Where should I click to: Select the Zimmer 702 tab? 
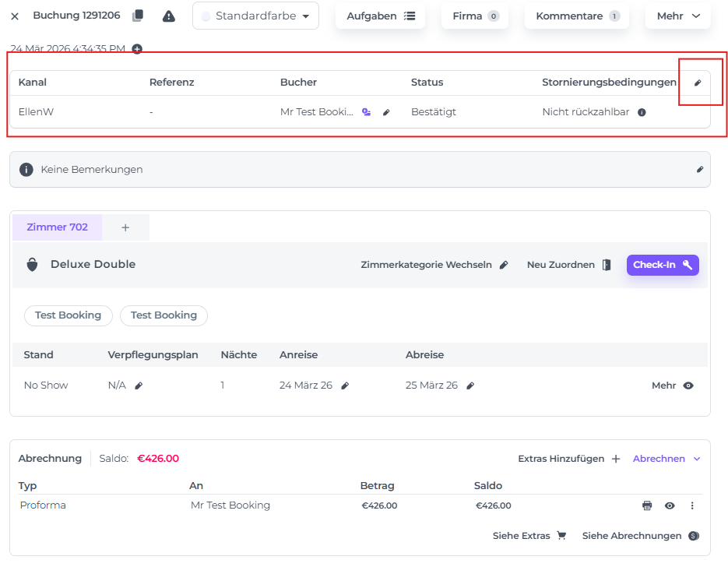click(57, 227)
